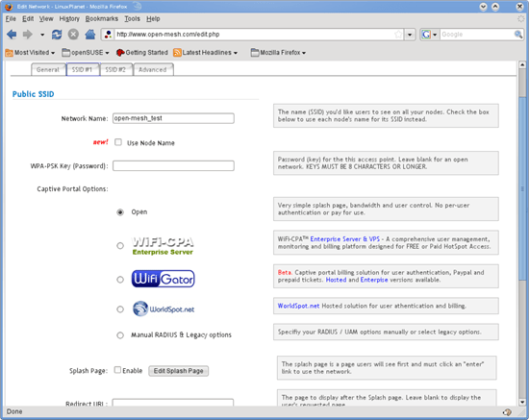Stop loading the page
Image resolution: width=529 pixels, height=420 pixels.
[73, 35]
